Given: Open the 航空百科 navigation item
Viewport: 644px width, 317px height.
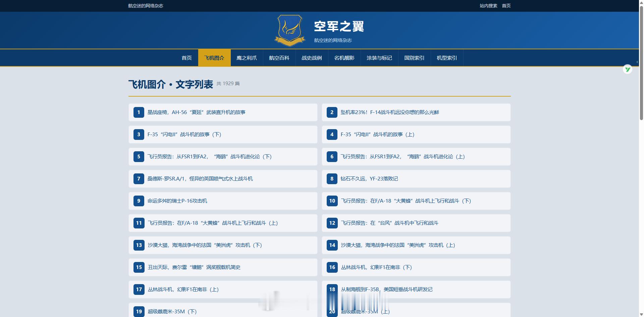Looking at the screenshot, I should pos(279,58).
